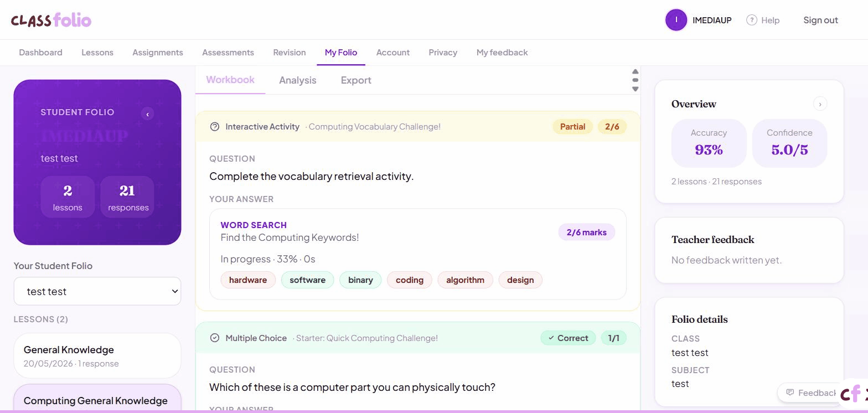Screen dimensions: 868x413
Task: Click the Feedback speech bubble icon
Action: click(790, 393)
